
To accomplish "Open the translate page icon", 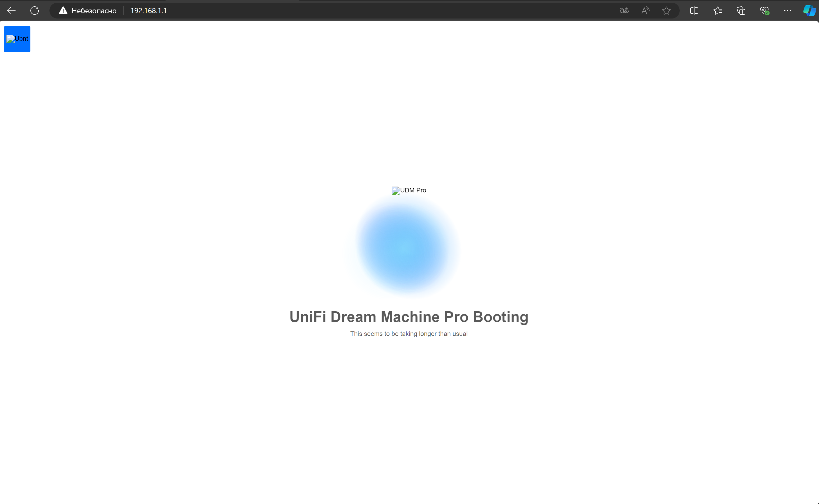I will (x=624, y=11).
